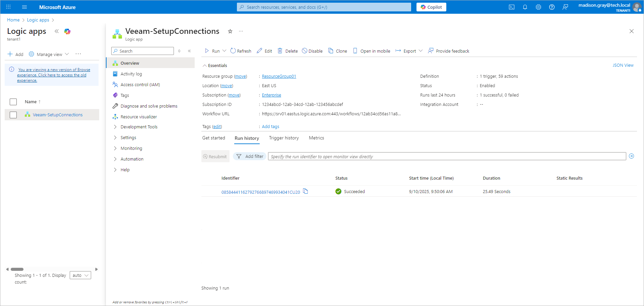Open the portal hamburger menu

(24, 7)
